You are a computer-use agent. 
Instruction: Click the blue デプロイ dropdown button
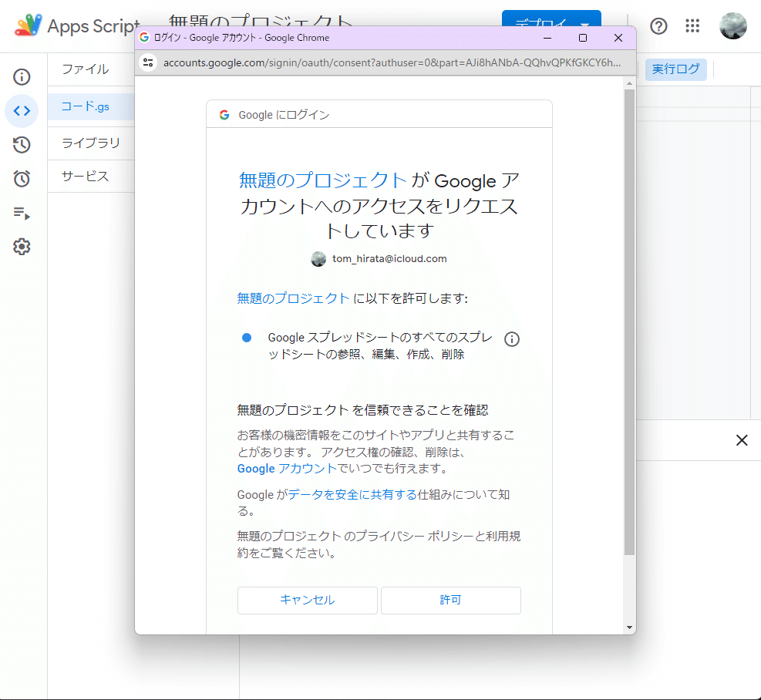point(551,19)
